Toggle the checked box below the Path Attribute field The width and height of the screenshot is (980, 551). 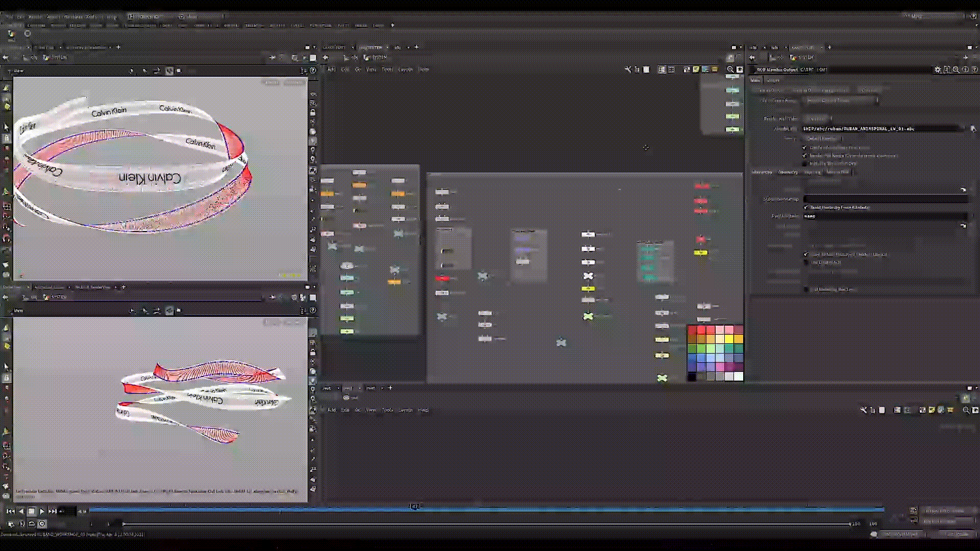806,254
